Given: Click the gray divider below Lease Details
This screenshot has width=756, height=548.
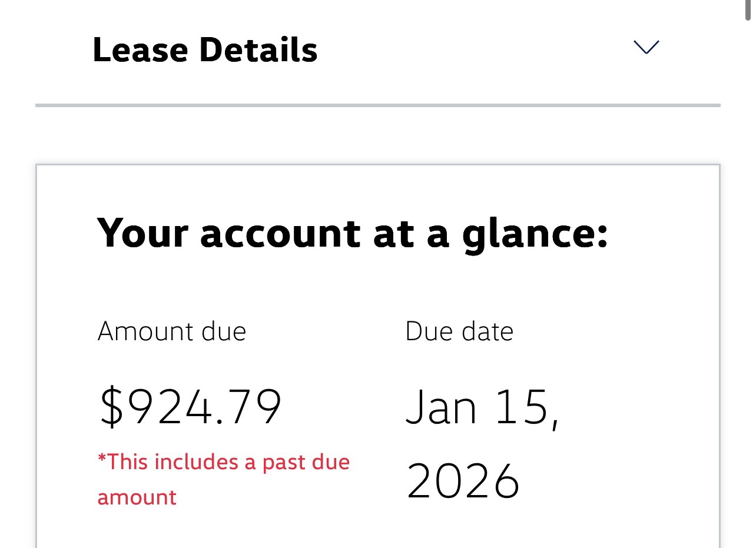Looking at the screenshot, I should point(378,105).
